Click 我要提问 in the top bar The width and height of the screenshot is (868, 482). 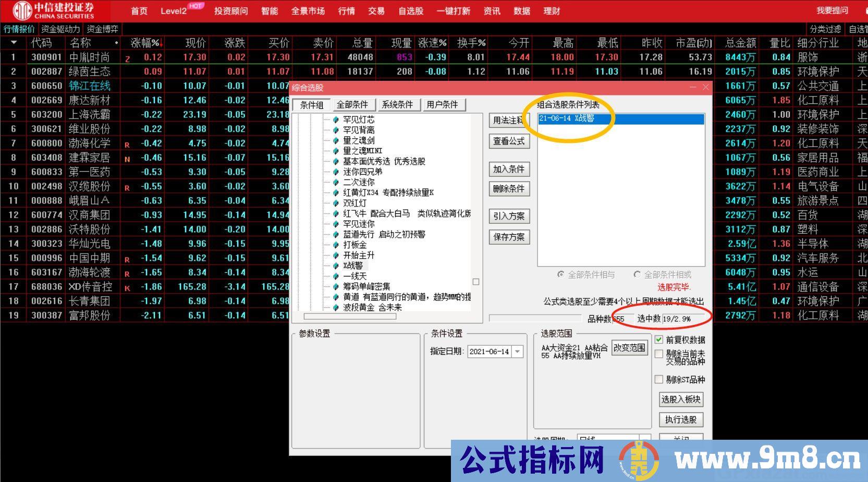click(x=832, y=10)
